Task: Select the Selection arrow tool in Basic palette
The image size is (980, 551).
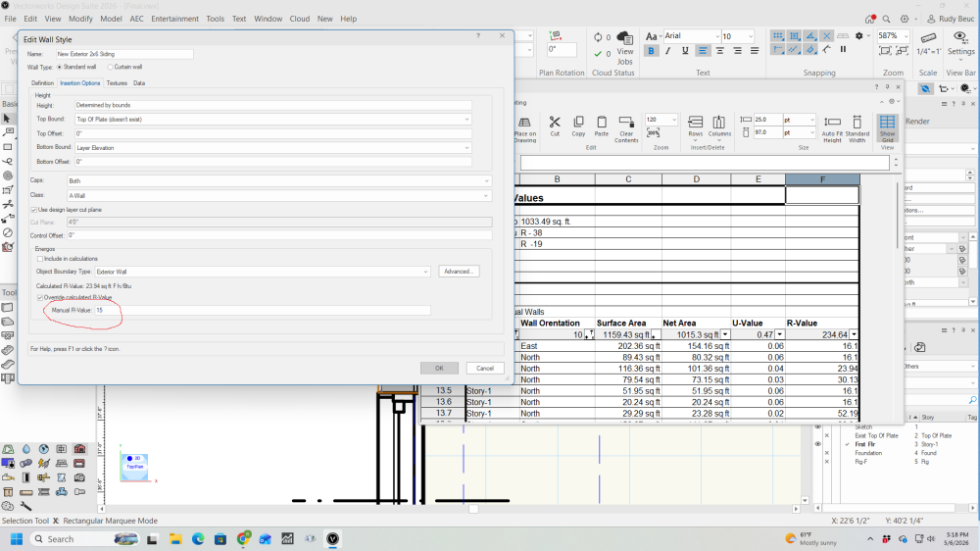Action: [7, 119]
